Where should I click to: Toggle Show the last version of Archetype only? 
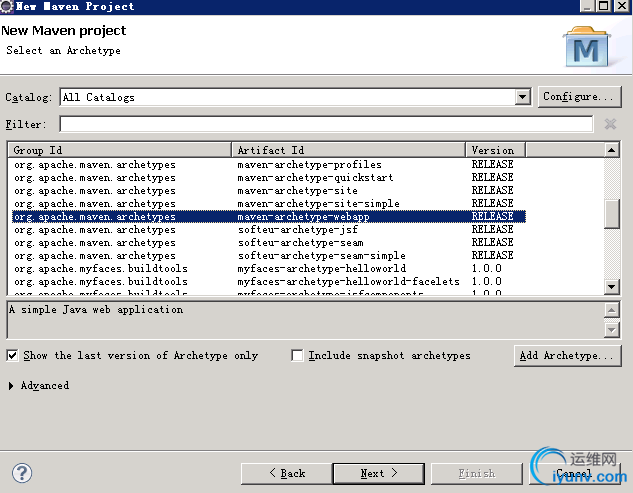pos(12,355)
